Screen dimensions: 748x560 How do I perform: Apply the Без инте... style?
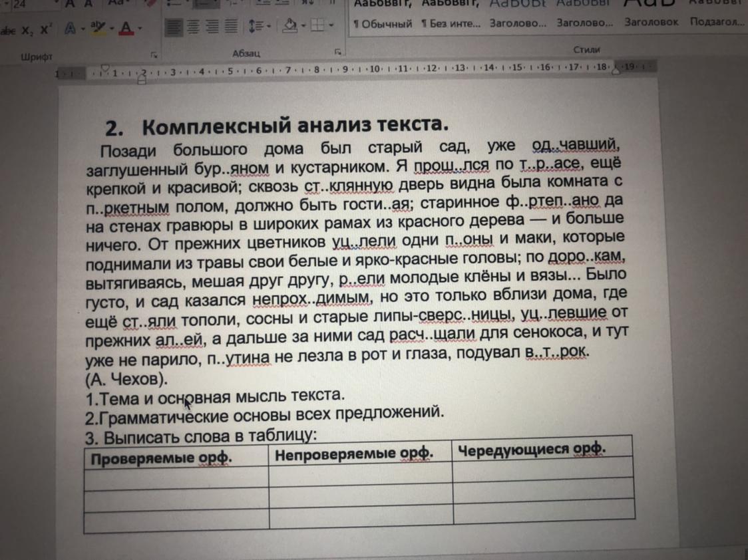[x=451, y=23]
